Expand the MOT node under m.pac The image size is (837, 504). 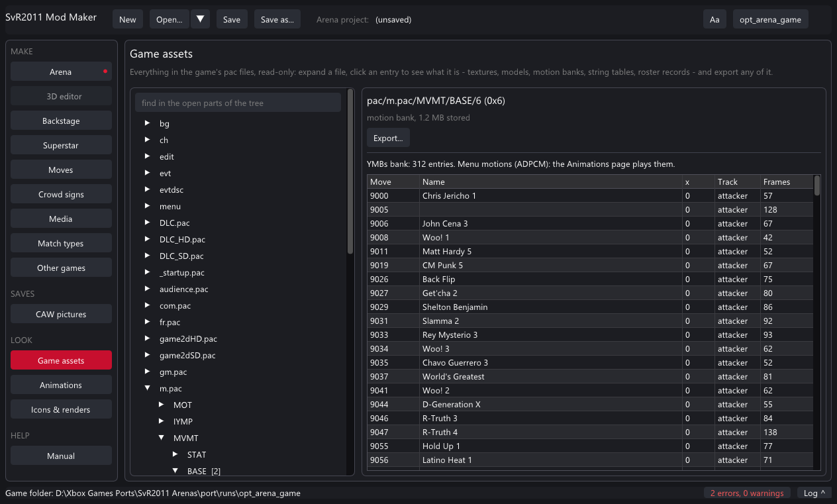(x=162, y=405)
